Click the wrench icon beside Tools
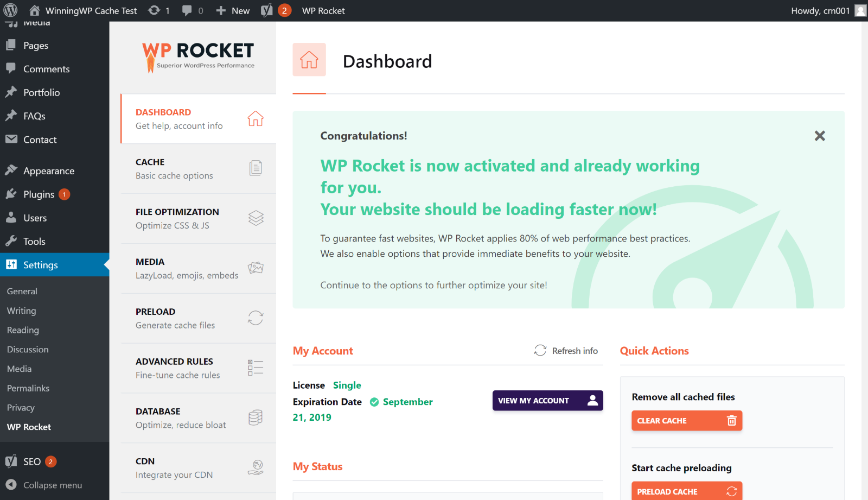Viewport: 868px width, 500px height. click(x=11, y=241)
